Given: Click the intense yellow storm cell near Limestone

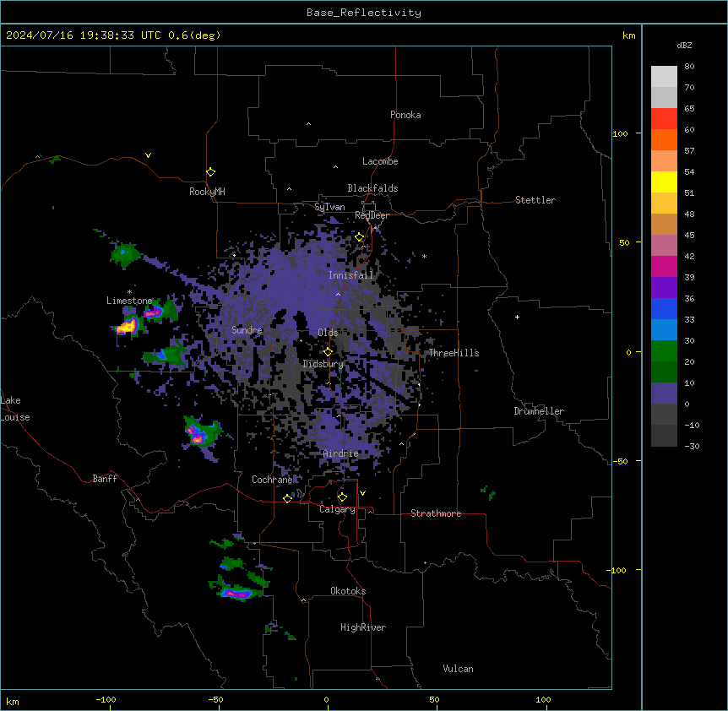Looking at the screenshot, I should tap(127, 326).
